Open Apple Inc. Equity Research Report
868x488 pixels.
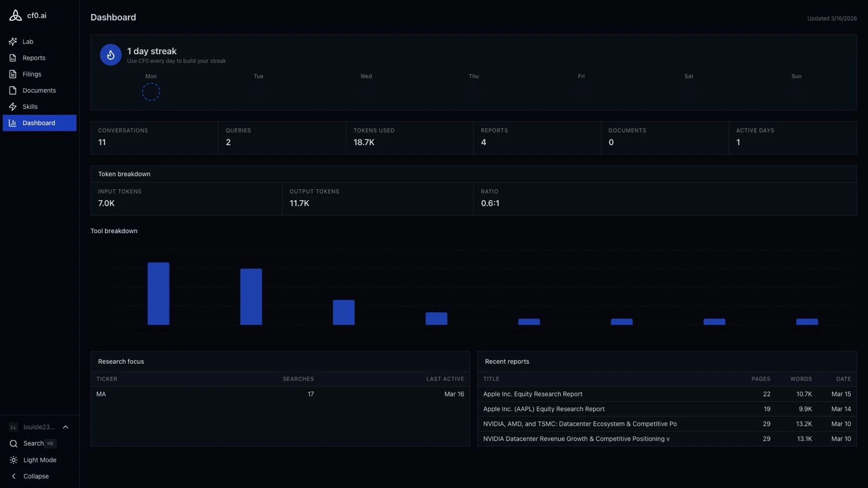pos(533,394)
